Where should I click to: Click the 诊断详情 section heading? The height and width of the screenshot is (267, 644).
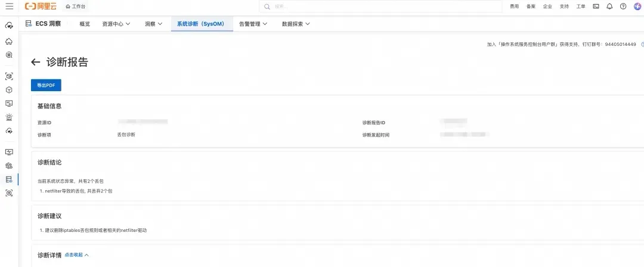point(49,255)
